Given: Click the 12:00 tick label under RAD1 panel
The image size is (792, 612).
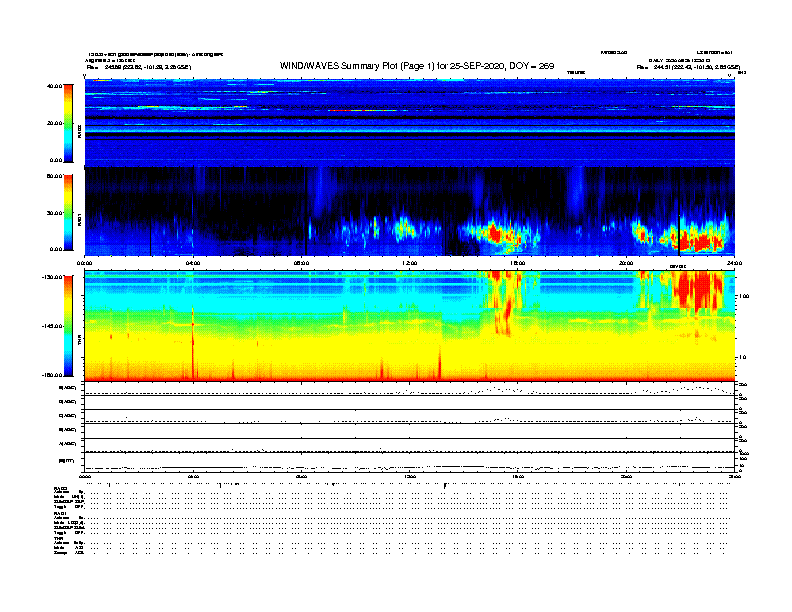Looking at the screenshot, I should coord(410,263).
